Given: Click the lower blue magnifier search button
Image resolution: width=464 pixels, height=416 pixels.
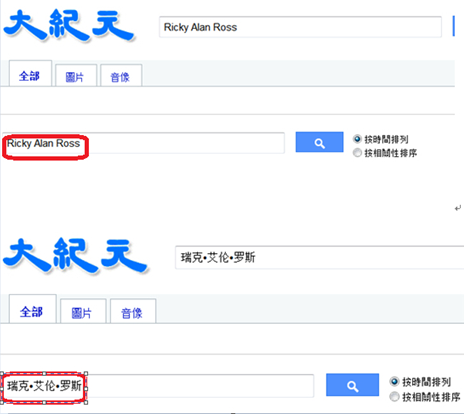Looking at the screenshot, I should [352, 385].
